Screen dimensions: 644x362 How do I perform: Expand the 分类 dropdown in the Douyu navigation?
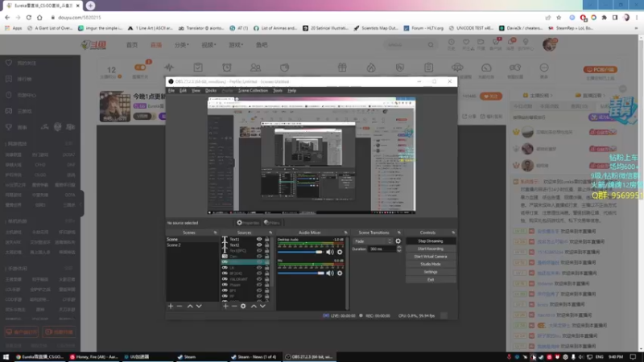click(182, 45)
